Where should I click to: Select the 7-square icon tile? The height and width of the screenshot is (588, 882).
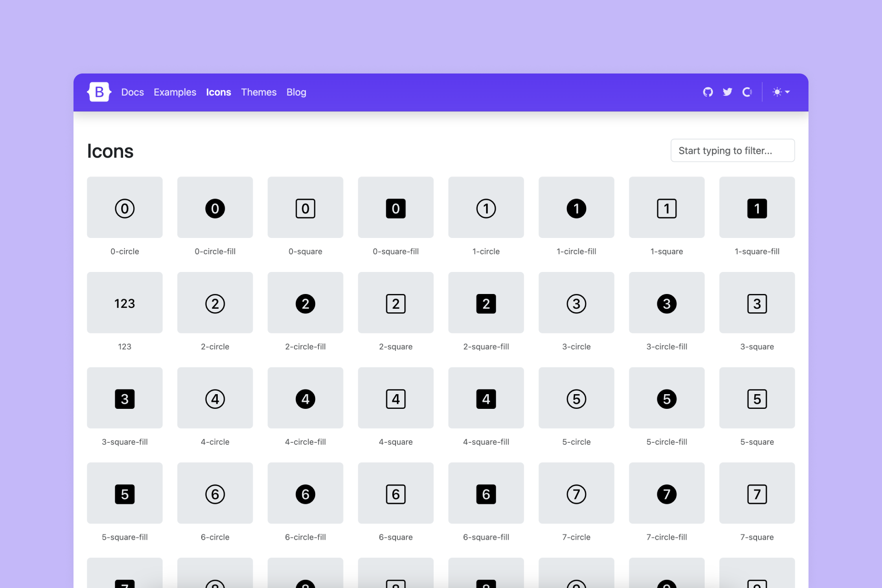[x=757, y=493]
